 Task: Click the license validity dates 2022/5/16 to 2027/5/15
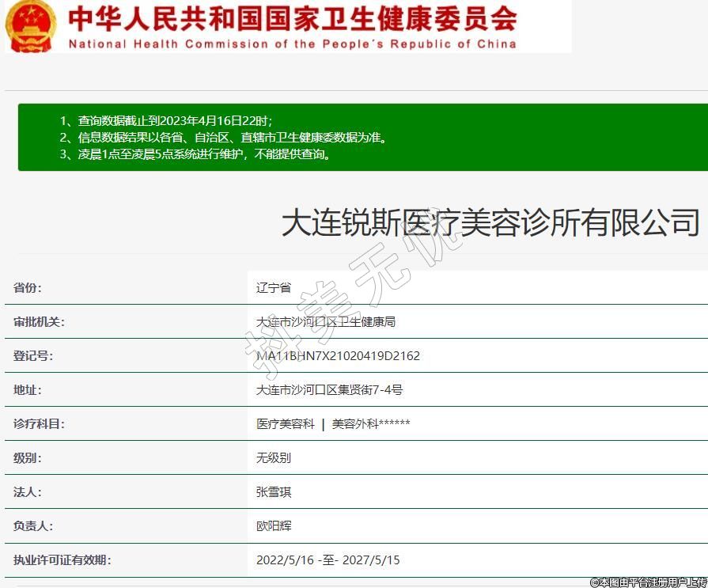tap(327, 560)
